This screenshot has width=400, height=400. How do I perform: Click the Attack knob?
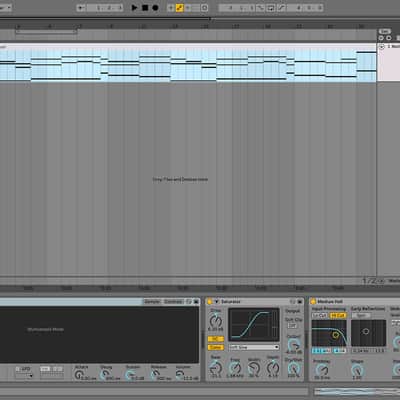(79, 375)
